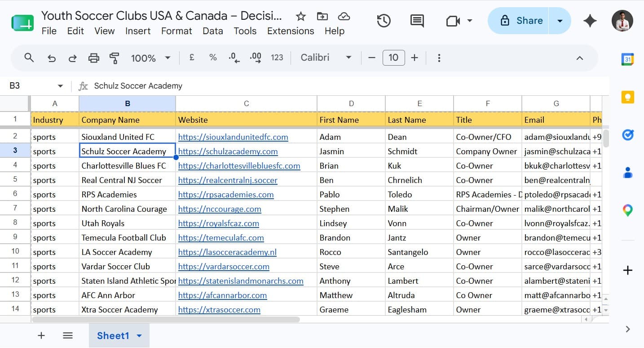
Task: Select column C header
Action: pyautogui.click(x=246, y=103)
